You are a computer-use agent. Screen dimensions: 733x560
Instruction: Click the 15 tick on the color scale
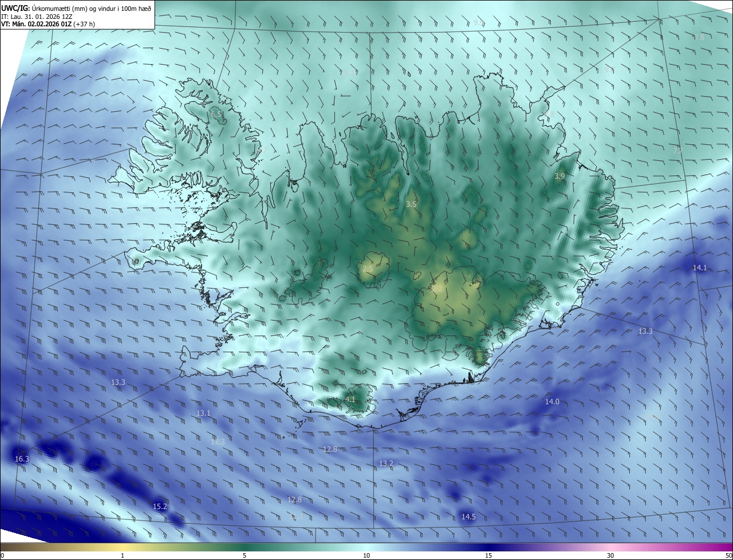click(x=488, y=555)
